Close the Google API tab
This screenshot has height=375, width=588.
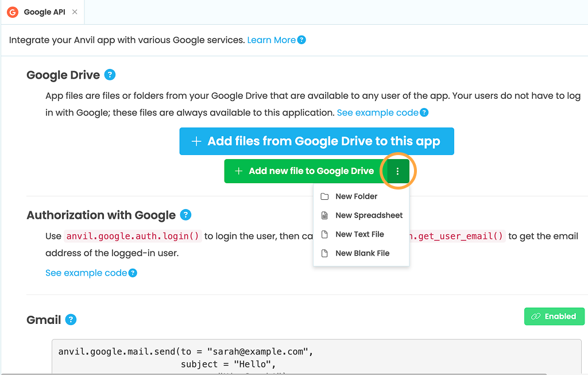(x=75, y=12)
